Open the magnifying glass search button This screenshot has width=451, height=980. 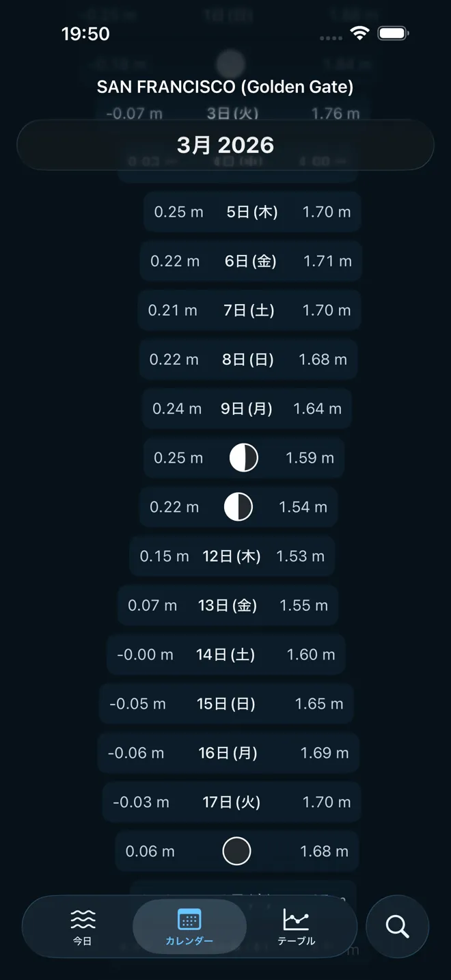(x=397, y=927)
